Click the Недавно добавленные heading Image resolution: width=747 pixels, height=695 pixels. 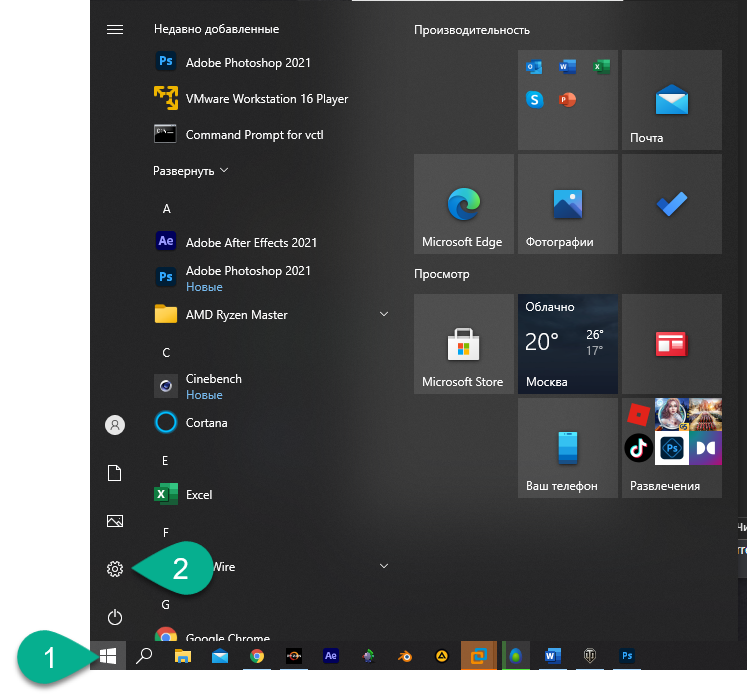coord(216,29)
